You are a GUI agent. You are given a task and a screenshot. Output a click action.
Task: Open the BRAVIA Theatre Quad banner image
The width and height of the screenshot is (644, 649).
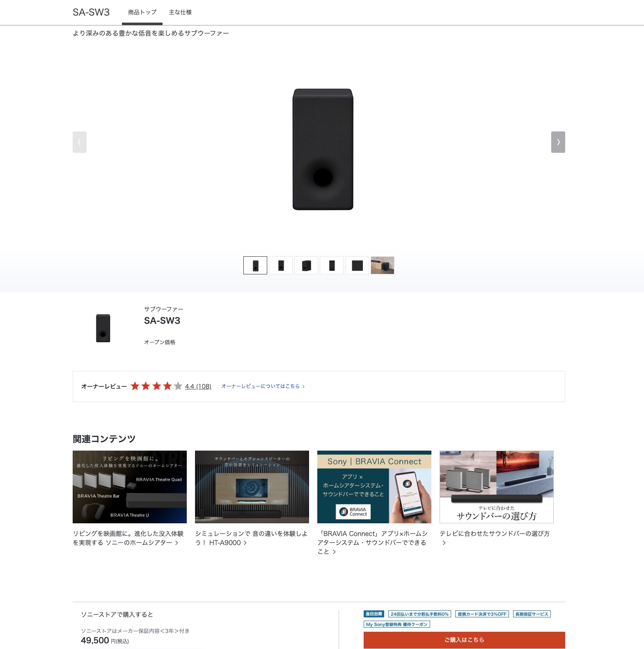(130, 487)
